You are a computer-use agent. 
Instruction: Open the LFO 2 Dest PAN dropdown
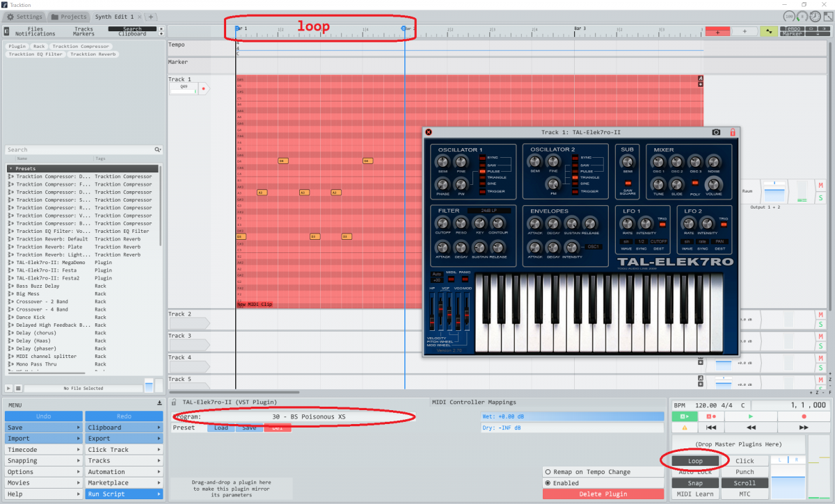point(719,241)
